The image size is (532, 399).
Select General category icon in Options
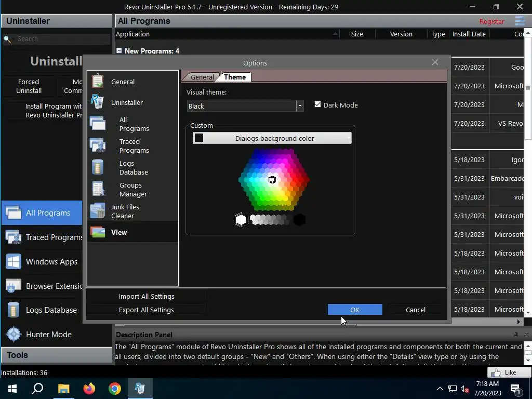tap(98, 82)
